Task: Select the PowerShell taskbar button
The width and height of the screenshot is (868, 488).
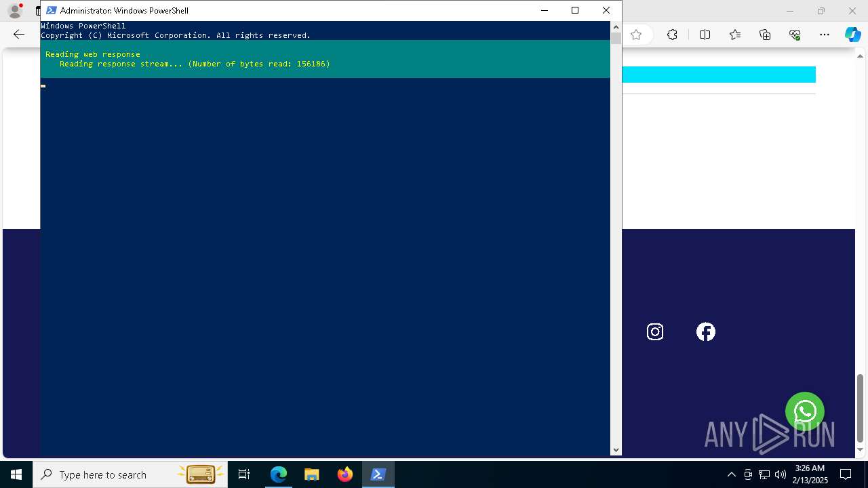Action: tap(378, 474)
